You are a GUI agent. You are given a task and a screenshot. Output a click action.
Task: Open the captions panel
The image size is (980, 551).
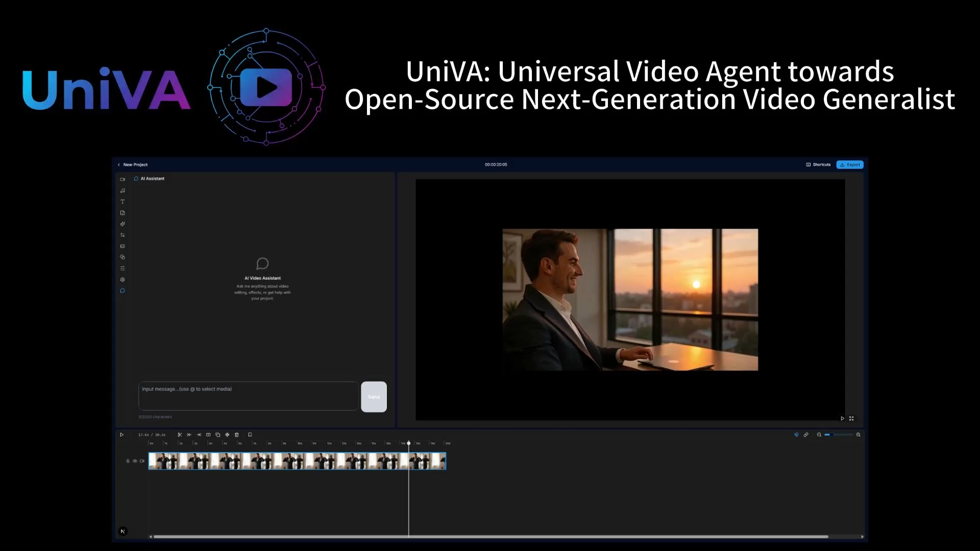click(x=122, y=245)
